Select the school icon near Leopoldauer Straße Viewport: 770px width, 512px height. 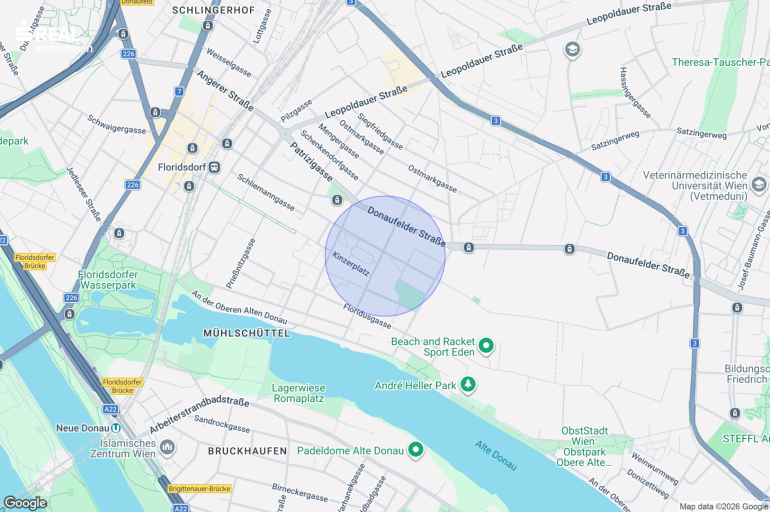pyautogui.click(x=573, y=50)
